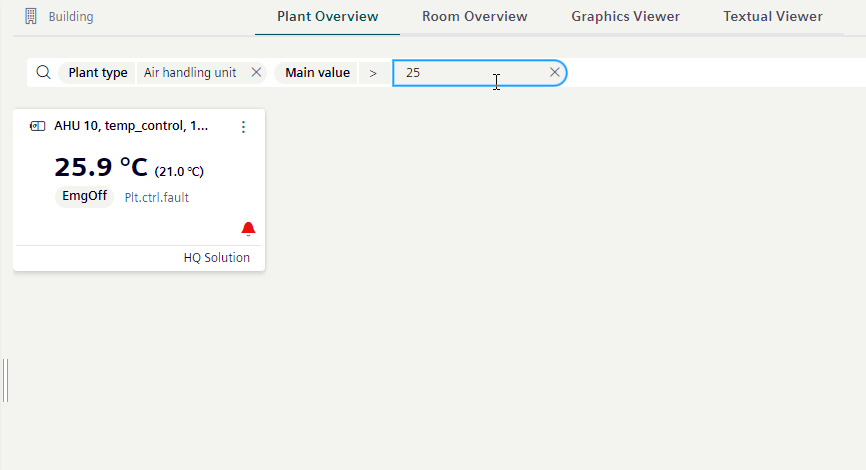866x470 pixels.
Task: Change the greater-than operator
Action: [373, 73]
